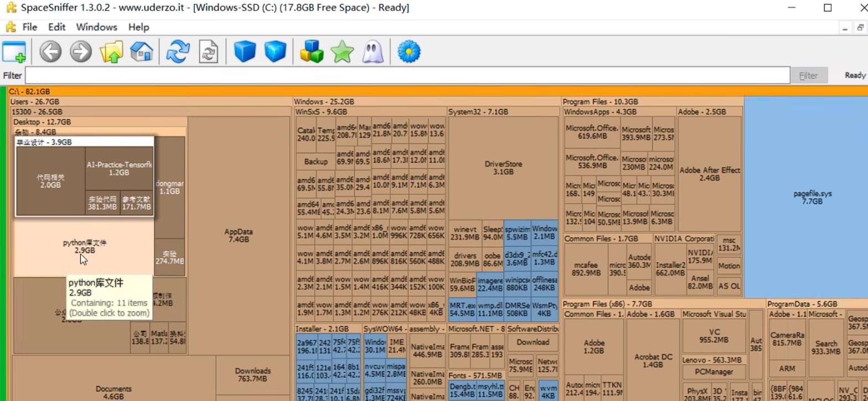Viewport: 868px width, 401px height.
Task: Click the VC 955.2MB block
Action: [714, 336]
